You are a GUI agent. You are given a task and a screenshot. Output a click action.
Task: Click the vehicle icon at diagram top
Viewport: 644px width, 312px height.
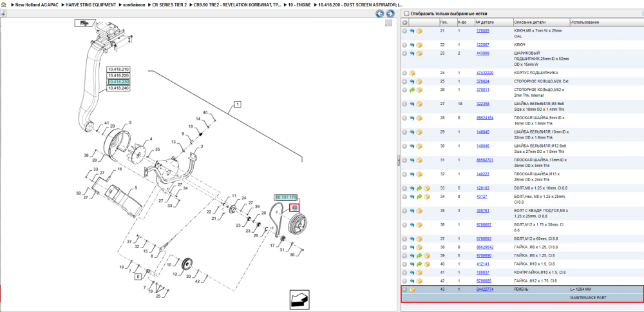84,23
